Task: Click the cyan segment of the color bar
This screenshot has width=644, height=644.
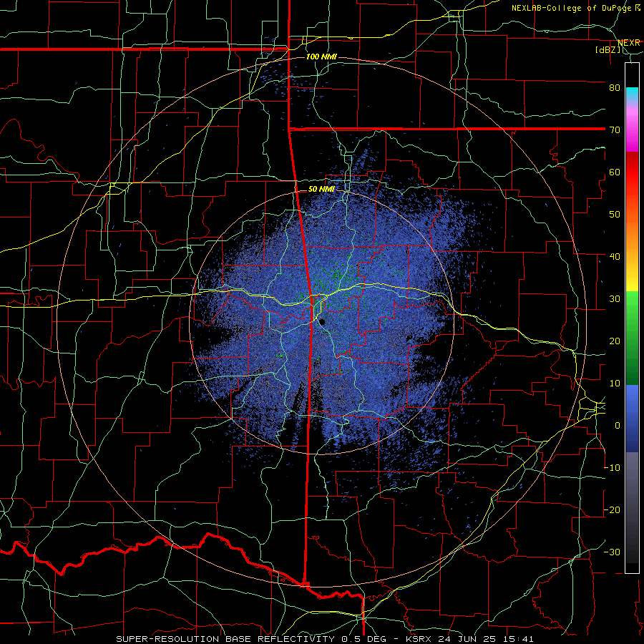Action: point(632,94)
